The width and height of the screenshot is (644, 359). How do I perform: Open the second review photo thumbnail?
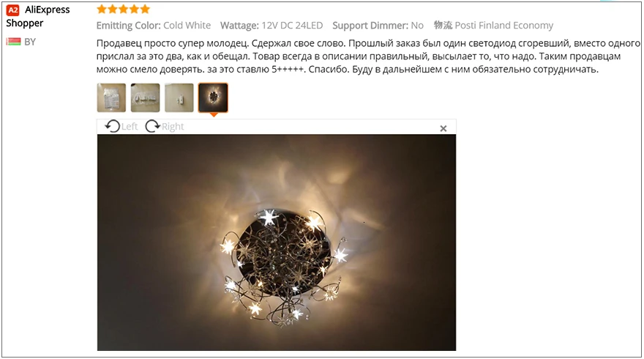click(x=146, y=98)
